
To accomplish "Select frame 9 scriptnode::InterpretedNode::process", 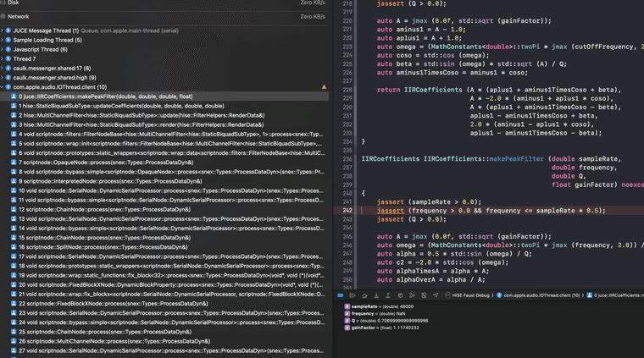I will coord(164,181).
